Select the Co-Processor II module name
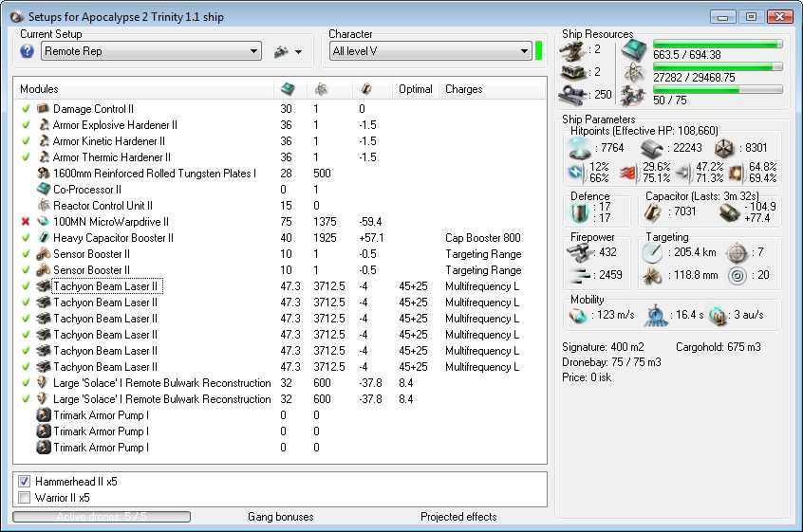This screenshot has height=532, width=803. [87, 190]
